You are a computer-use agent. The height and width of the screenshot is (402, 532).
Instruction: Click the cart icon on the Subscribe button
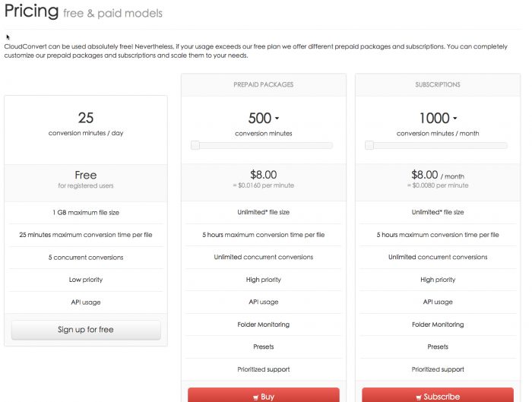pyautogui.click(x=420, y=397)
